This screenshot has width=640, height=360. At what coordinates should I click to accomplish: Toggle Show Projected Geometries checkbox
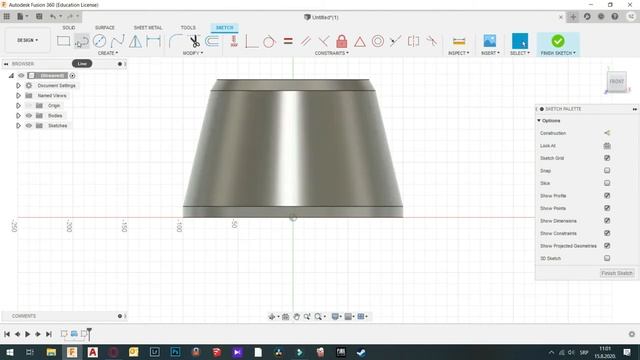coord(607,246)
